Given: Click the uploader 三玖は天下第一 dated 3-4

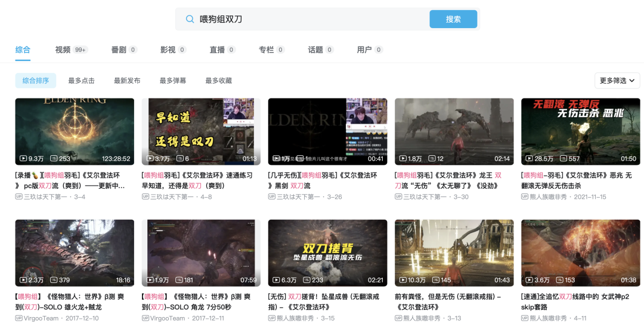Looking at the screenshot, I should click(45, 196).
